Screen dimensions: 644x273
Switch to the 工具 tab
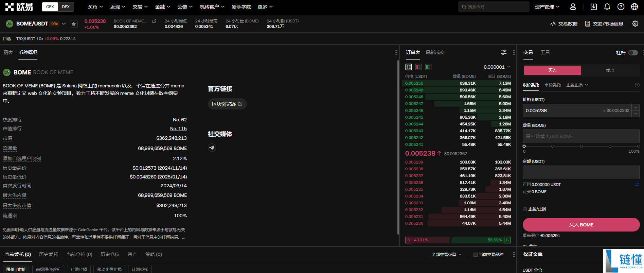pos(545,52)
